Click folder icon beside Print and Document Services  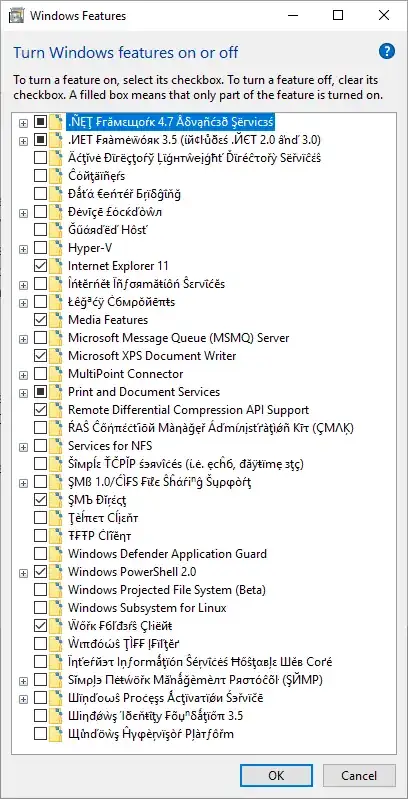tap(57, 392)
